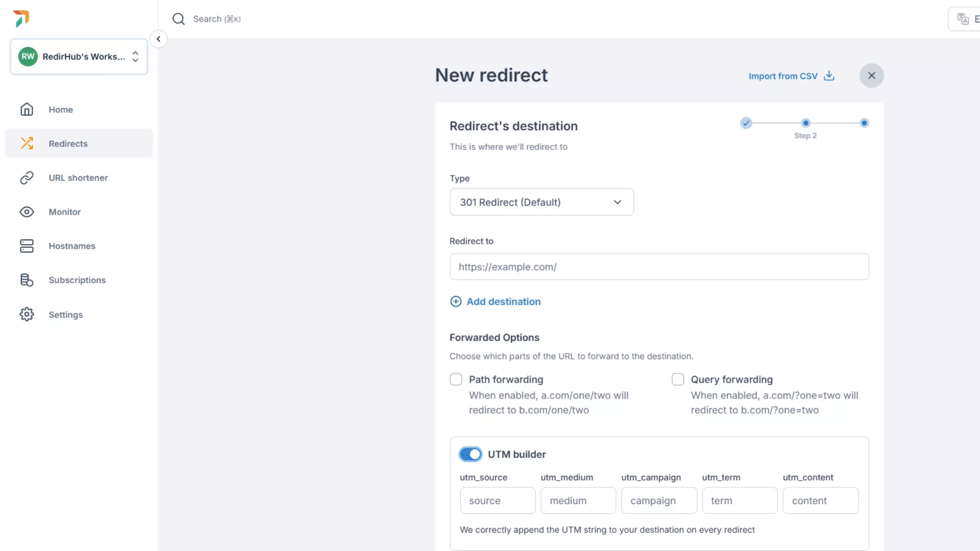
Task: Click the Monitor eye icon
Action: click(x=27, y=212)
